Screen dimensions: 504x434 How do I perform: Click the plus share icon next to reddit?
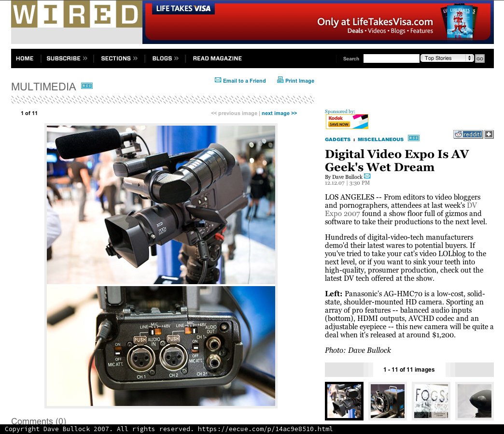[x=489, y=134]
